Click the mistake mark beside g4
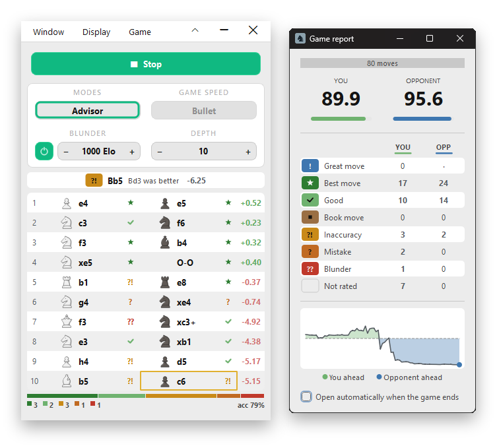 tap(130, 302)
